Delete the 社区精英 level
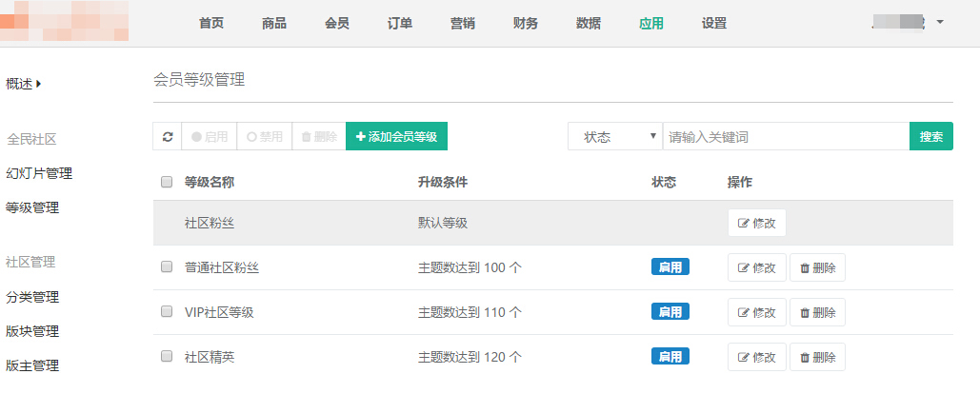Image resolution: width=980 pixels, height=394 pixels. (x=817, y=358)
